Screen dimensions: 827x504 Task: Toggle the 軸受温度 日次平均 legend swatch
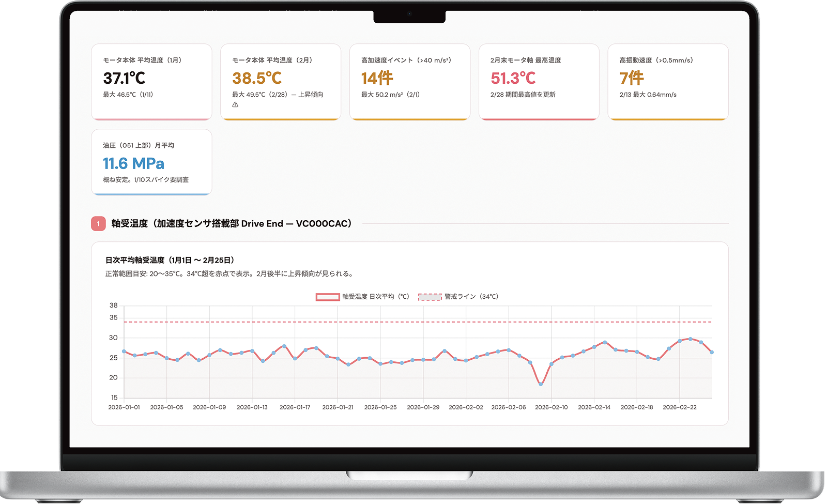click(328, 297)
